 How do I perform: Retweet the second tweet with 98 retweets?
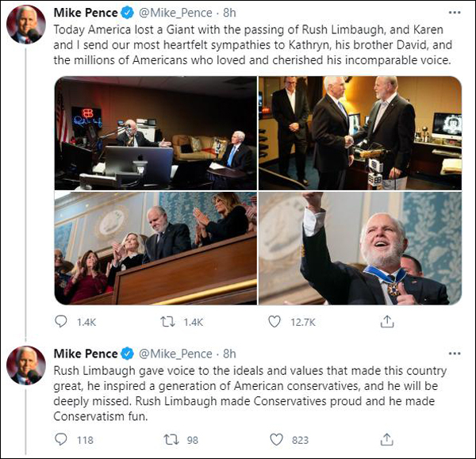point(169,439)
